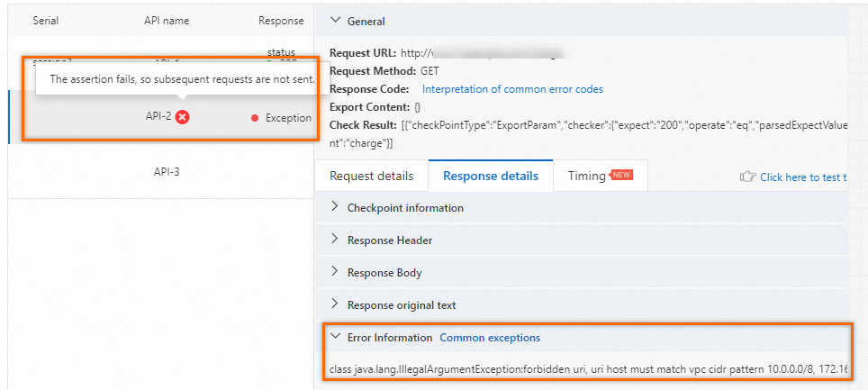This screenshot has width=868, height=390.
Task: Select the API-3 row
Action: coord(167,171)
